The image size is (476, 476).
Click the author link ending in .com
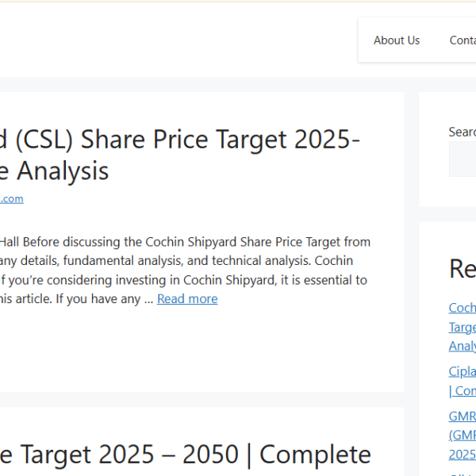point(12,199)
